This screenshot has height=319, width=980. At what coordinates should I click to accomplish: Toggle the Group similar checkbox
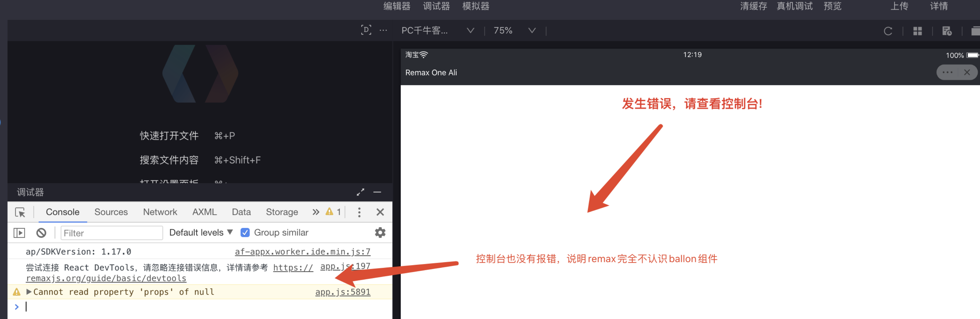245,232
